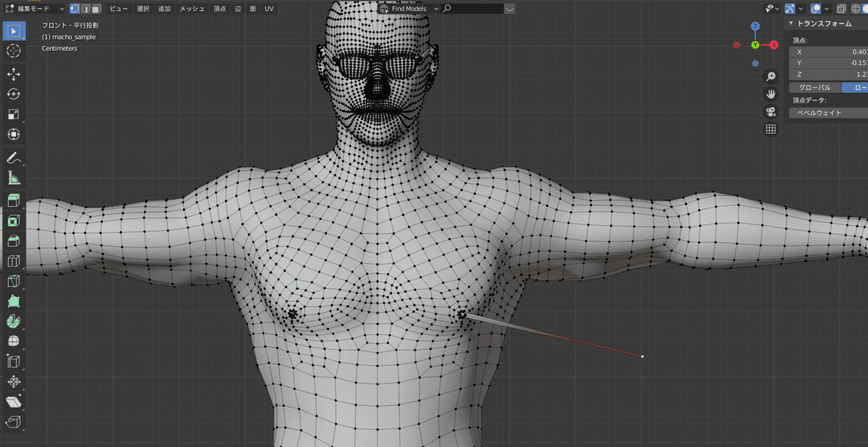Viewport: 868px width, 447px height.
Task: Select the Poly Build tool
Action: 14,301
